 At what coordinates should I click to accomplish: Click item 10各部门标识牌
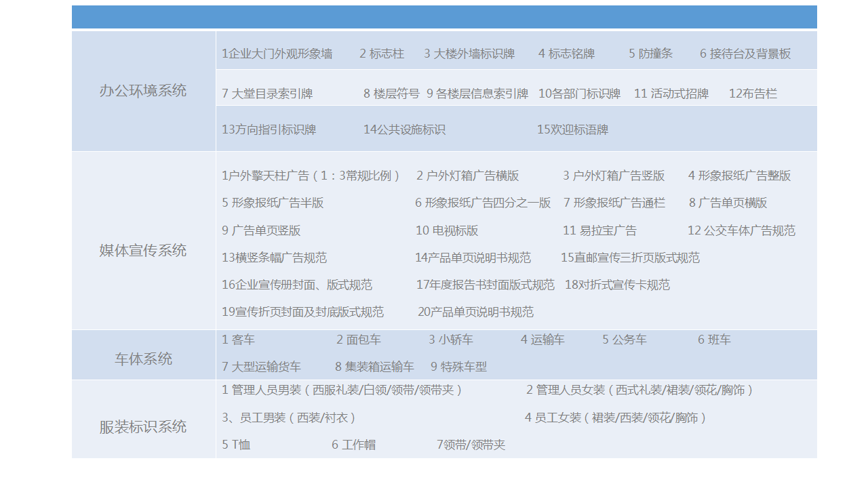pyautogui.click(x=580, y=94)
